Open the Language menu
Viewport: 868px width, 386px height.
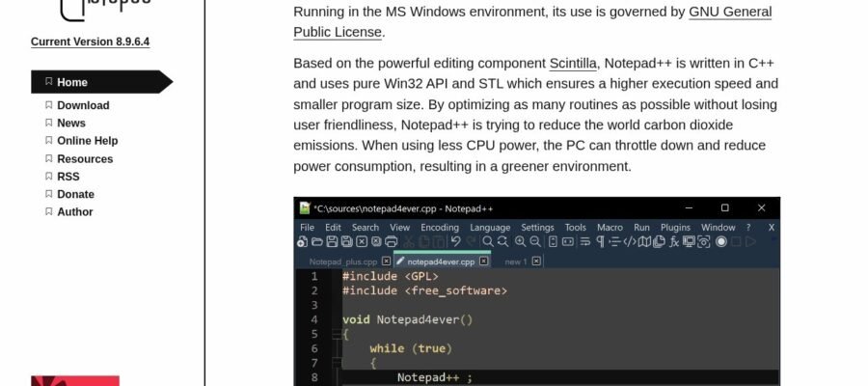pyautogui.click(x=490, y=227)
